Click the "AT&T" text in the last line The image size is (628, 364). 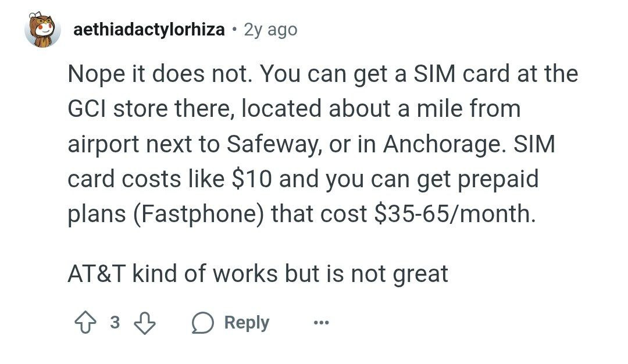[97, 273]
